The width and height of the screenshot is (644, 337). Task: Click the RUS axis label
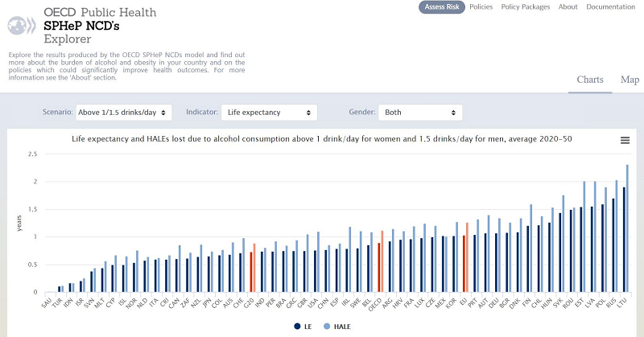pos(611,304)
